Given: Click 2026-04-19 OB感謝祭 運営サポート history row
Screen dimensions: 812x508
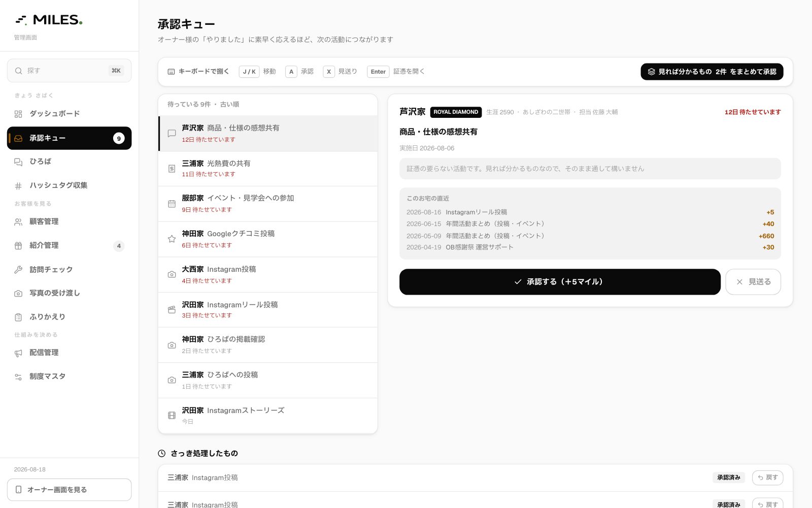Looking at the screenshot, I should pos(590,247).
